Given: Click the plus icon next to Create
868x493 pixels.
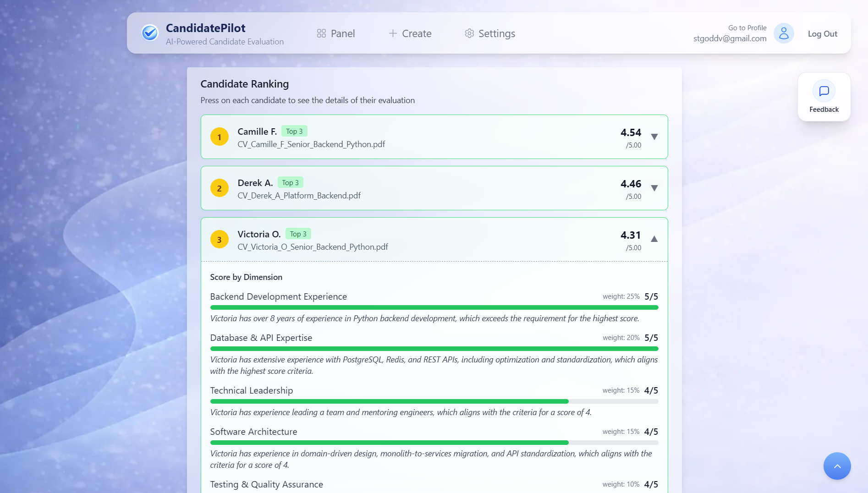Looking at the screenshot, I should [393, 33].
